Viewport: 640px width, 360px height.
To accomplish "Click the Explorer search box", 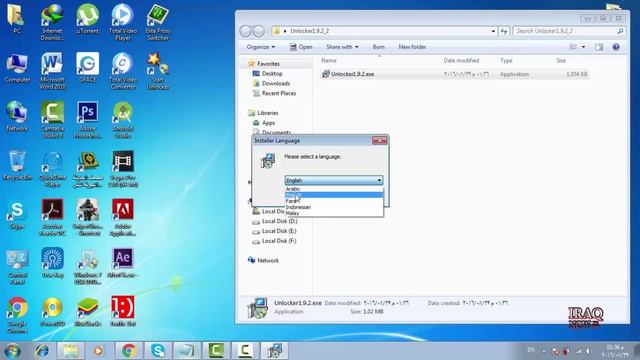I will click(x=569, y=31).
